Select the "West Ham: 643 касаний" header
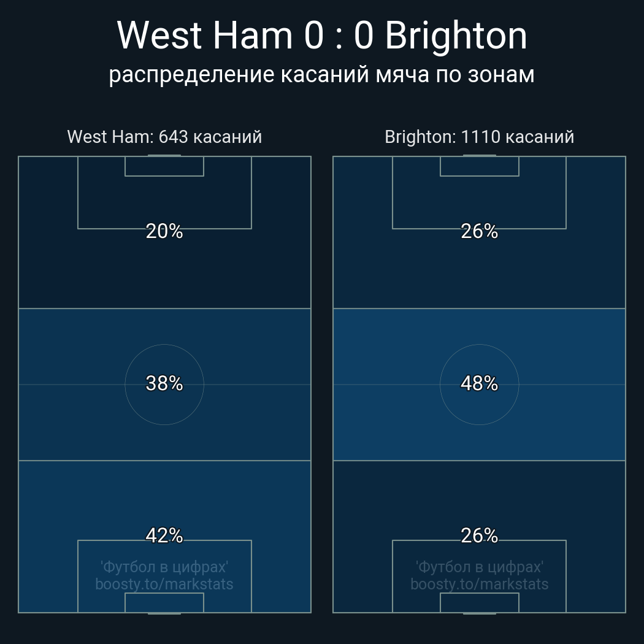Viewport: 644px width, 644px height. tap(164, 136)
